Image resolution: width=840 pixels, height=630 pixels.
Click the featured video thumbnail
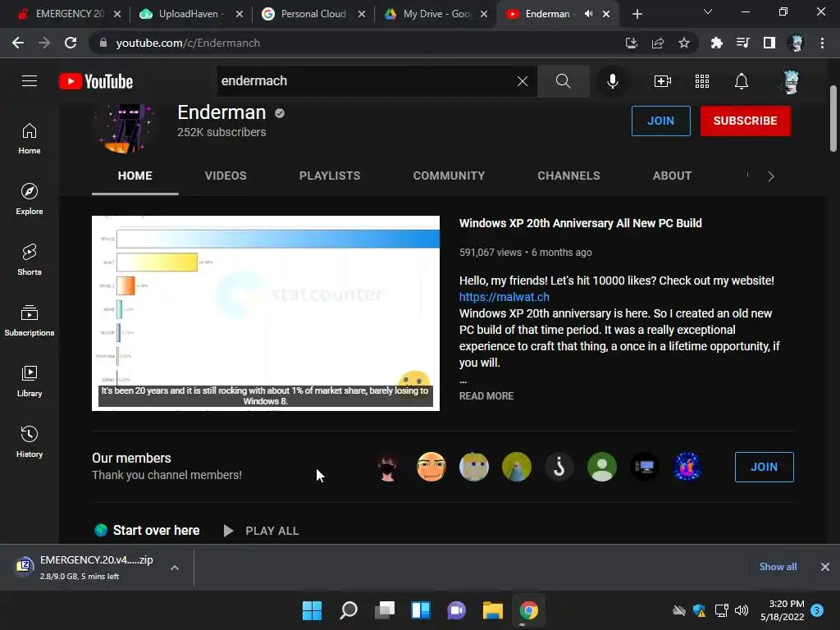click(x=266, y=313)
